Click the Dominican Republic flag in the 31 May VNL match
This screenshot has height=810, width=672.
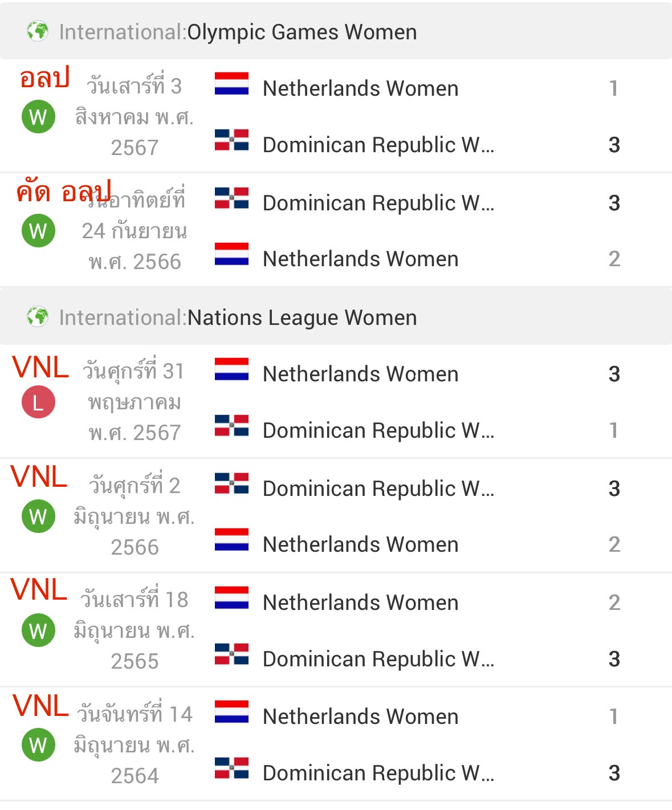coord(231,425)
